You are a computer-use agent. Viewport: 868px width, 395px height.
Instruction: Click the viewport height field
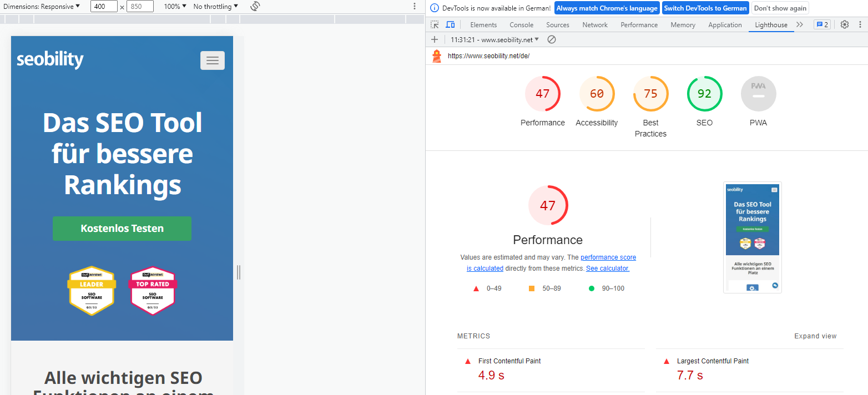click(140, 7)
